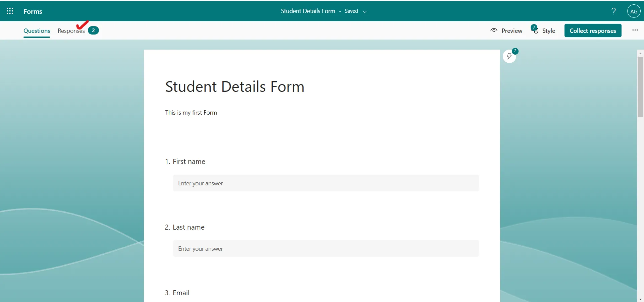The height and width of the screenshot is (302, 644).
Task: Edit the description This is my first Form
Action: tap(191, 112)
